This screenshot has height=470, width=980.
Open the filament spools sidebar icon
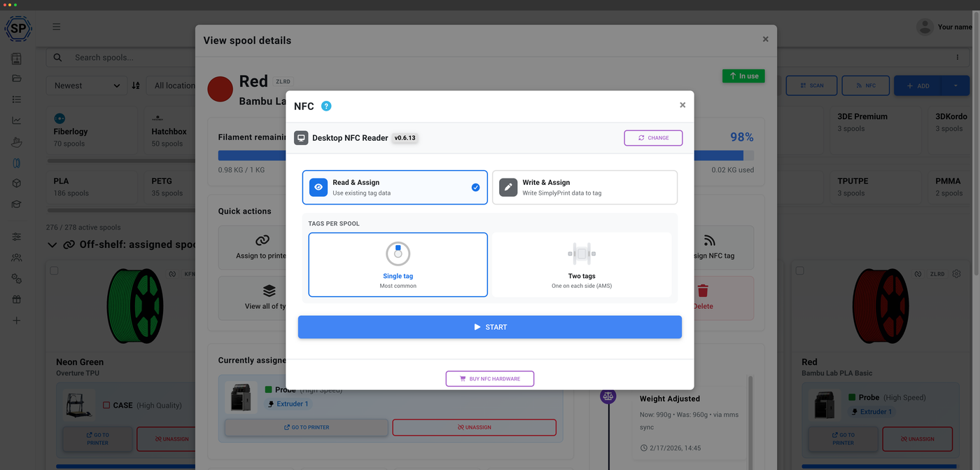(x=17, y=163)
